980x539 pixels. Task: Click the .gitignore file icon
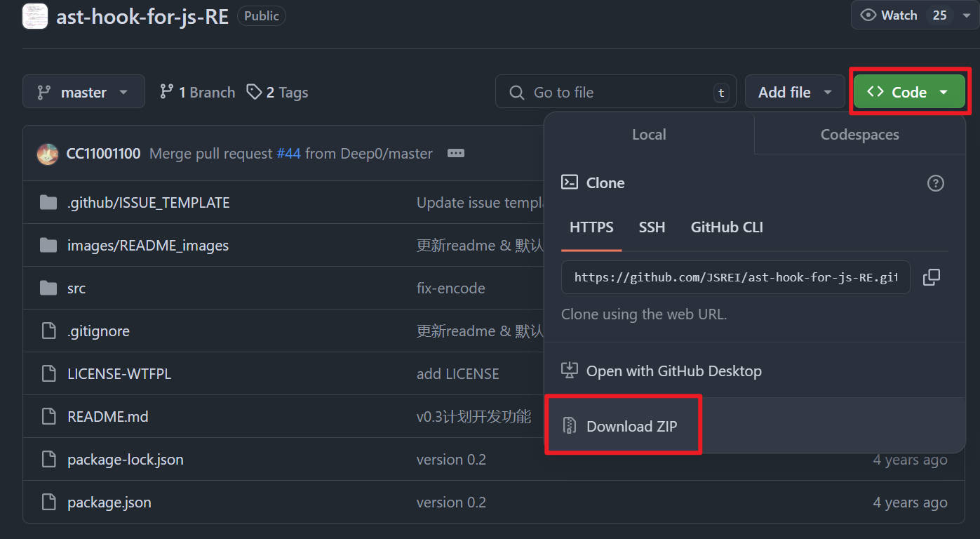48,331
